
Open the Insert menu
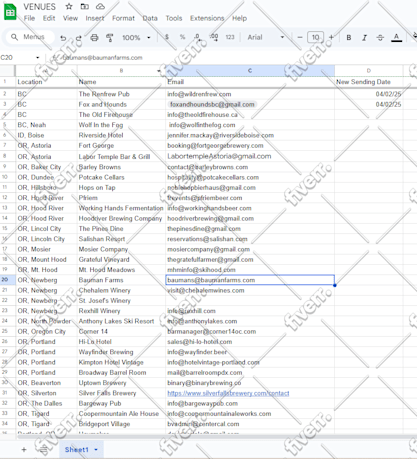pyautogui.click(x=95, y=18)
